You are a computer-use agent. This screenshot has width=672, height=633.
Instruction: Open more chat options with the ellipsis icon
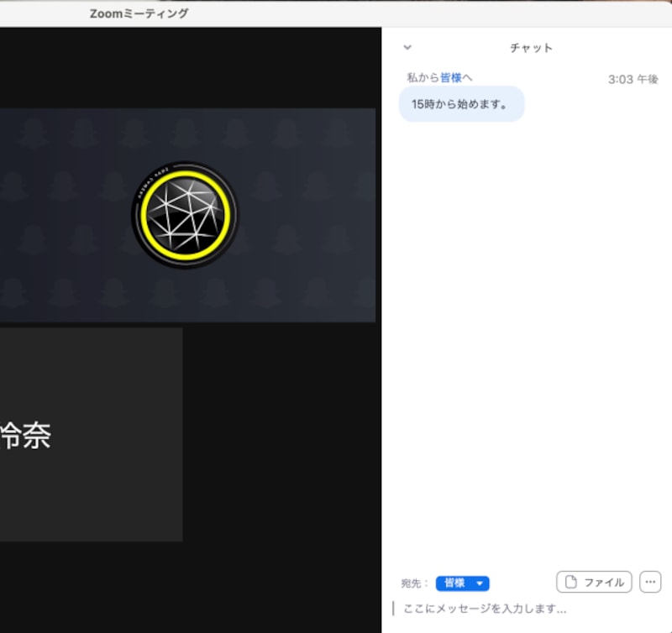pos(650,582)
